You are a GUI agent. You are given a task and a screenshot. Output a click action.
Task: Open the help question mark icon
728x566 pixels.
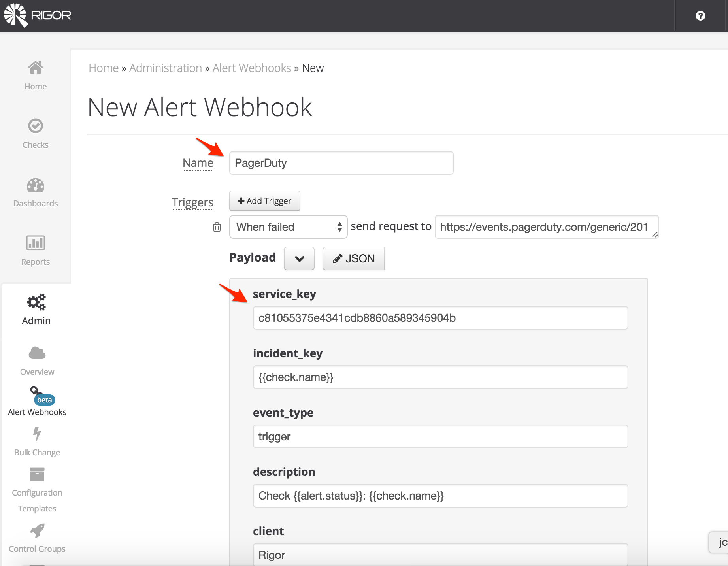[700, 16]
